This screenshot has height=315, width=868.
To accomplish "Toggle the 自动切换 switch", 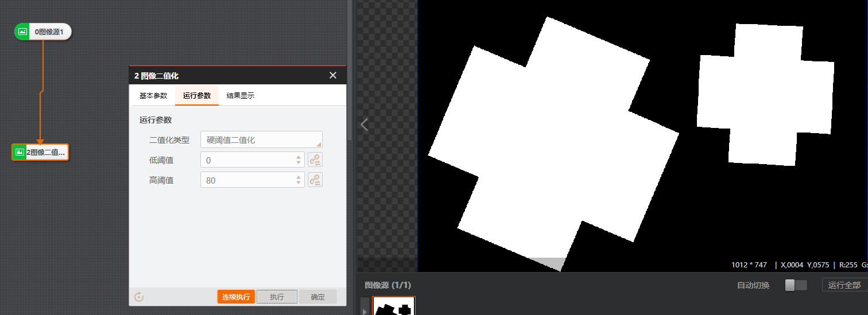I will [x=796, y=285].
